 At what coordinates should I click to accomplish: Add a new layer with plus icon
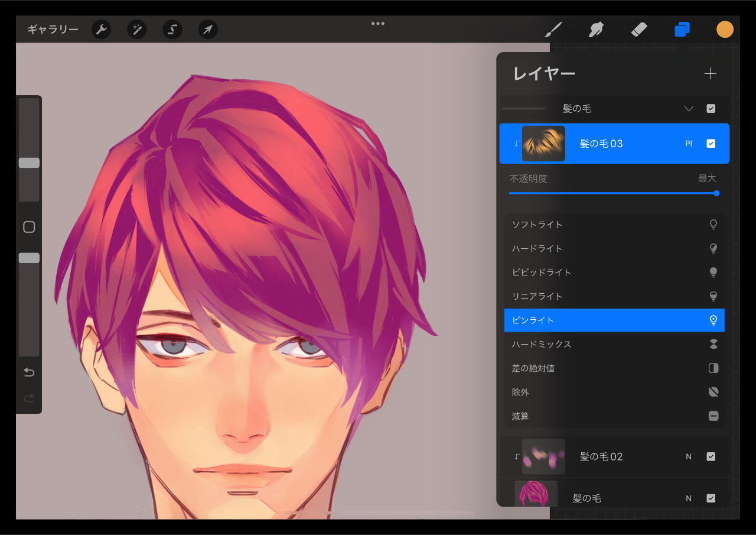point(710,74)
